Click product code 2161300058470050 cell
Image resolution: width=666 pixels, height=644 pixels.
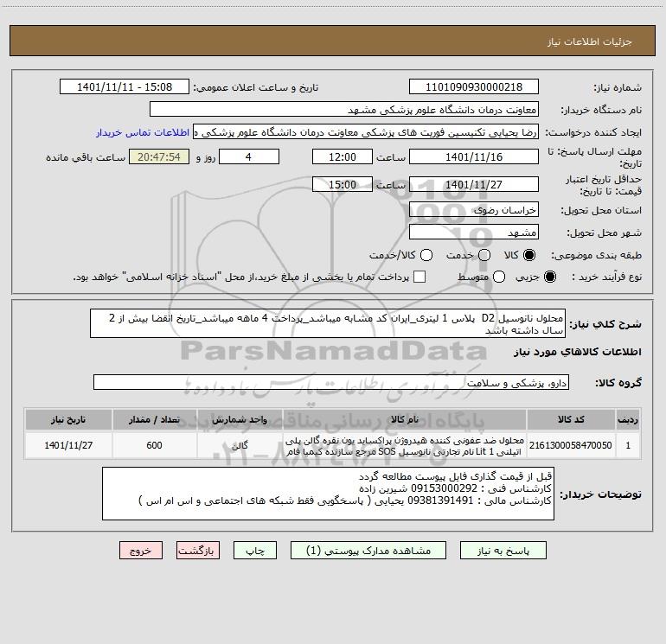571,445
